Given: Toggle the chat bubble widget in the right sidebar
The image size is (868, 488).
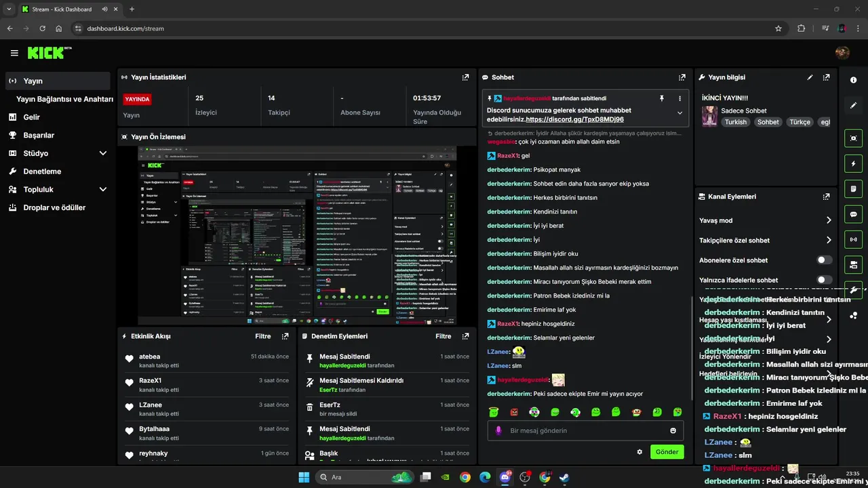Looking at the screenshot, I should (853, 214).
